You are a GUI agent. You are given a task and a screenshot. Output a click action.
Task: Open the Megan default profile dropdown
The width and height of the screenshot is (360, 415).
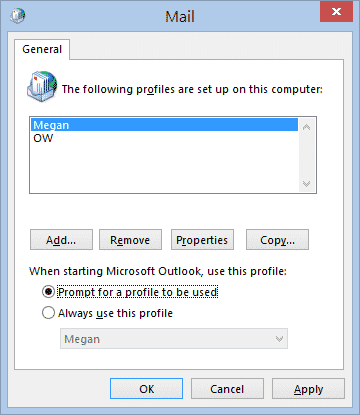click(x=174, y=339)
